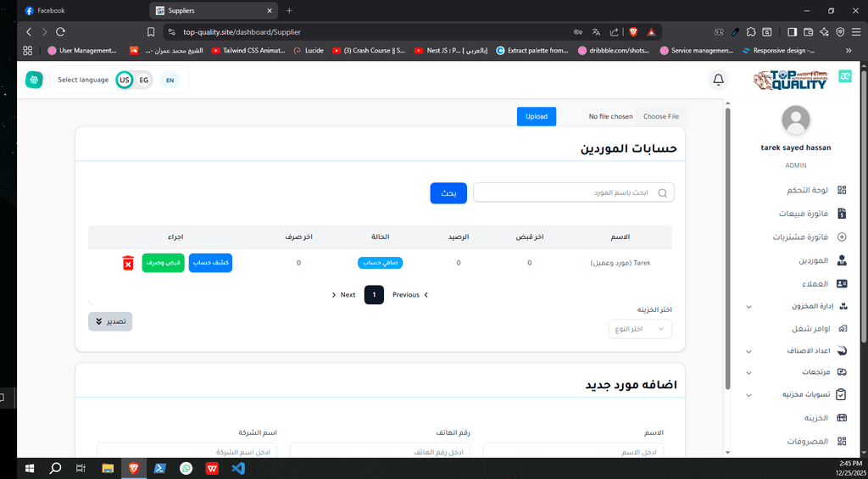Screen dimensions: 868x479
Task: Focus the supplier name search field
Action: [574, 192]
